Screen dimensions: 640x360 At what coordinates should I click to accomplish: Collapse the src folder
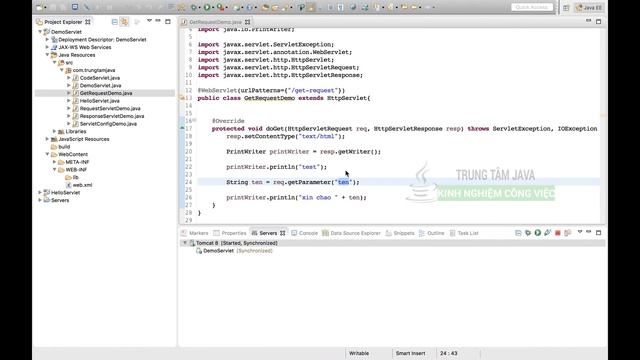point(55,62)
